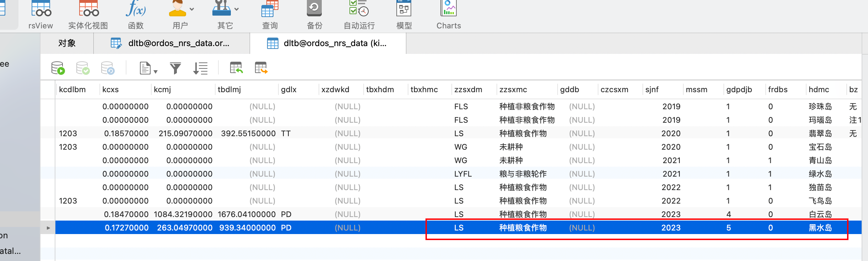Viewport: 868px width, 261px height.
Task: Click the export data table icon
Action: [261, 68]
